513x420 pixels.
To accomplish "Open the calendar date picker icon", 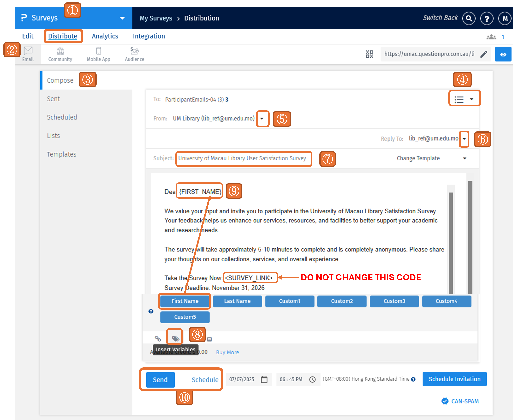I will coord(264,379).
